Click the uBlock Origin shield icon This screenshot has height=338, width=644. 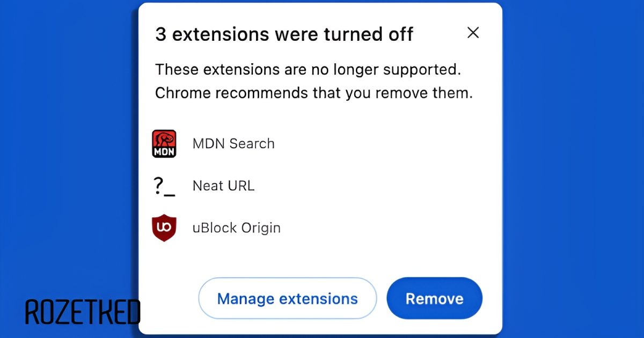point(164,228)
